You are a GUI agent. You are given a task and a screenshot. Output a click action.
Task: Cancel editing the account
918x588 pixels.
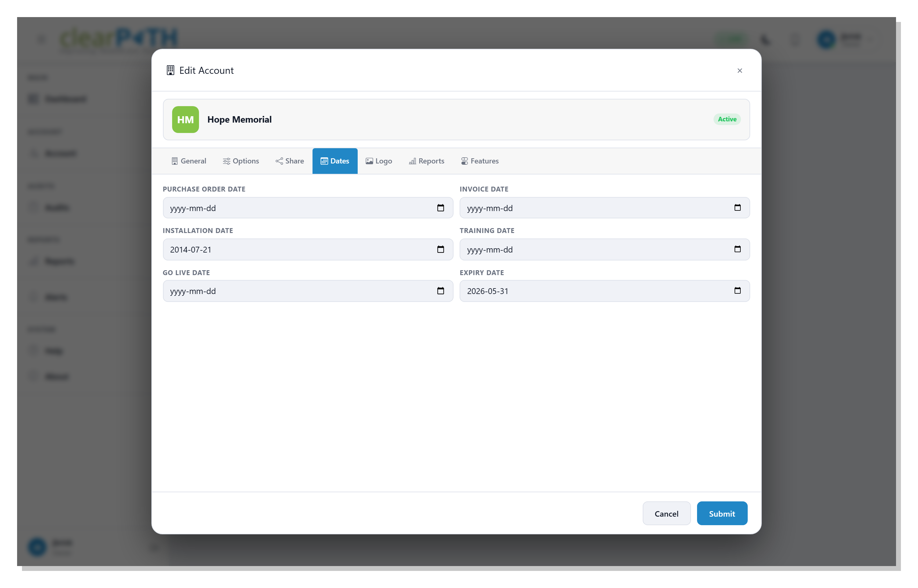(666, 514)
